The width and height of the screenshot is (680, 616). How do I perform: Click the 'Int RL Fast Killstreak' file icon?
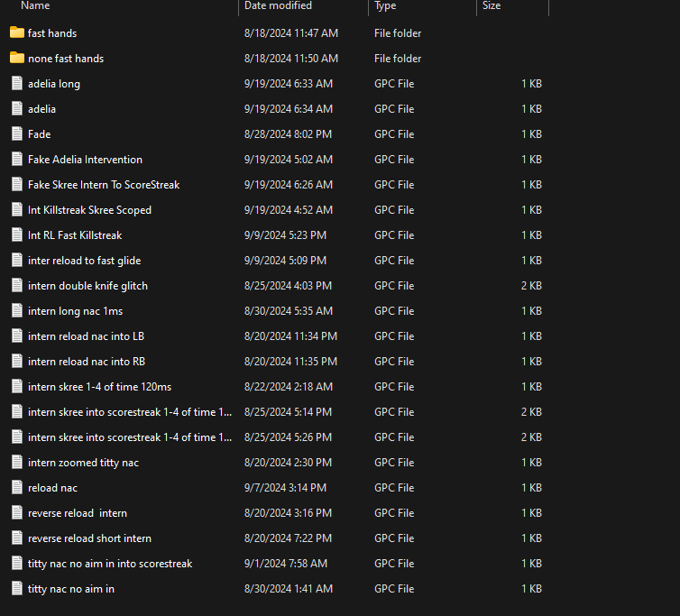[17, 234]
